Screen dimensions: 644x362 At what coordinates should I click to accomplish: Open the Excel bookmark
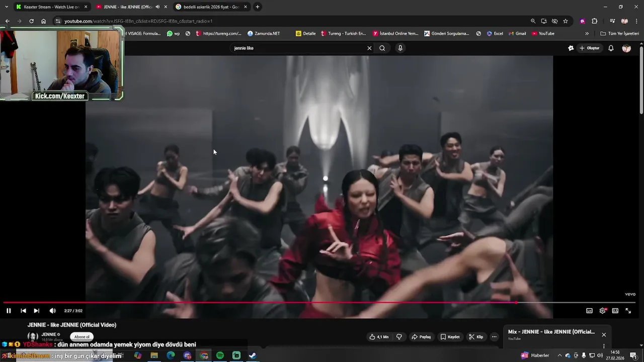[x=495, y=34]
